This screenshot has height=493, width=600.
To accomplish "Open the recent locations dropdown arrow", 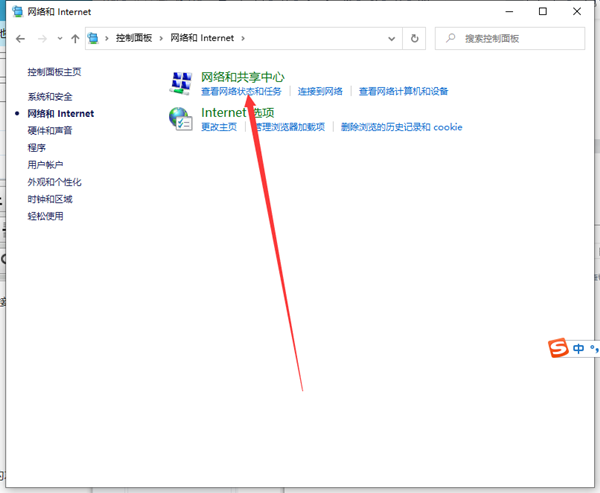I will click(60, 38).
